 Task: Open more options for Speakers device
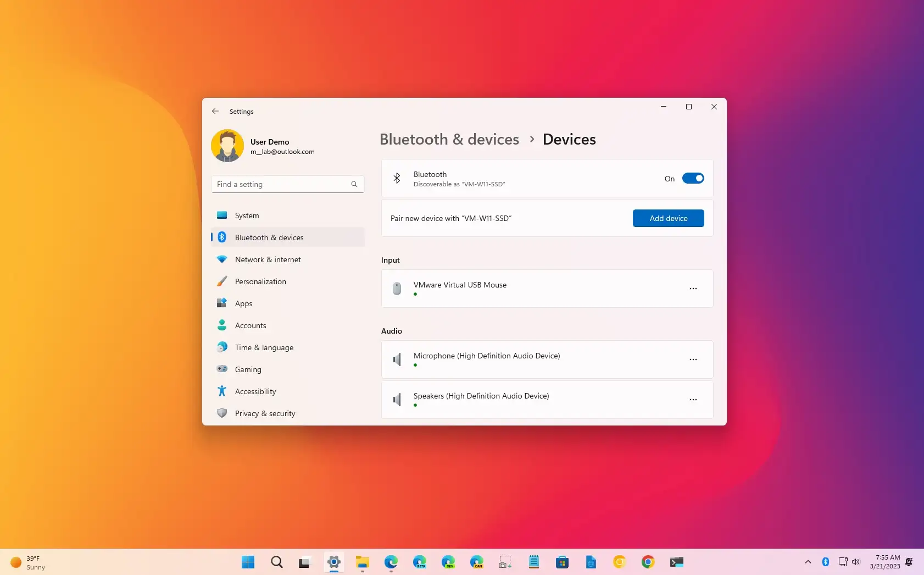(693, 400)
